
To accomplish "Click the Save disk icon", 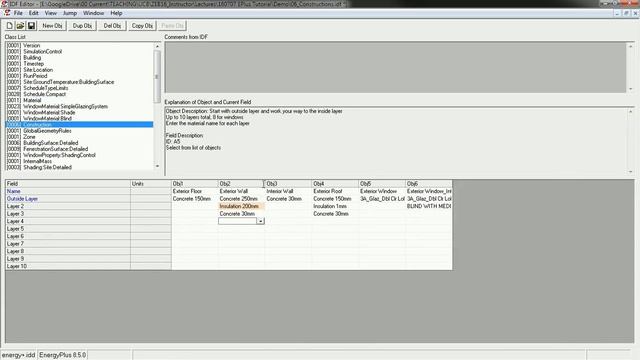I will (31, 26).
